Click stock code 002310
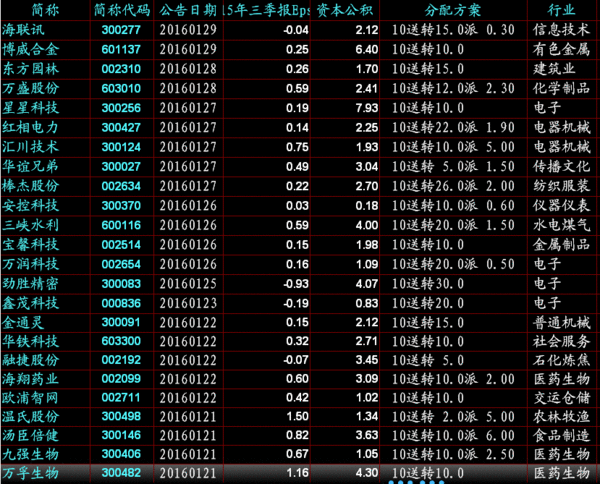600x484 pixels. [121, 69]
